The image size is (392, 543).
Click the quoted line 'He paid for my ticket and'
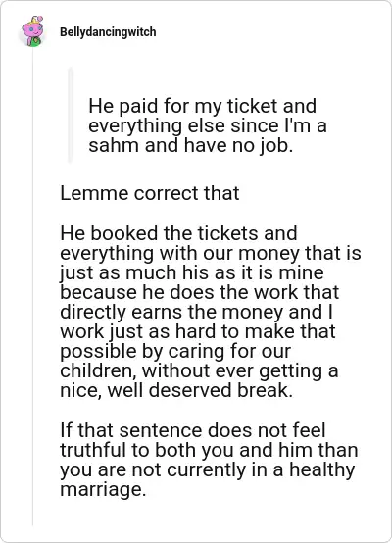(x=202, y=106)
